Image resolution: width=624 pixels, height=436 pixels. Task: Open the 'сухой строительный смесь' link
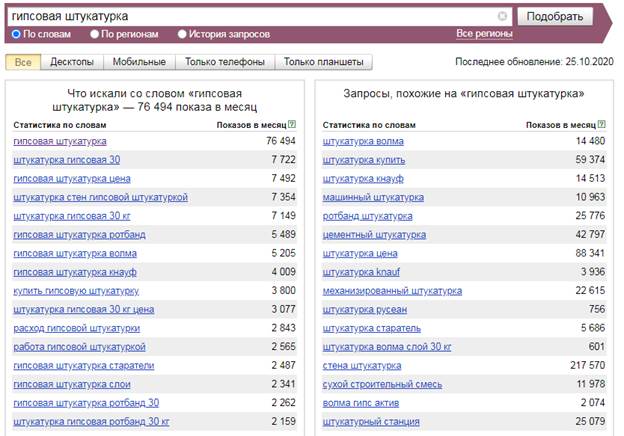tap(382, 384)
